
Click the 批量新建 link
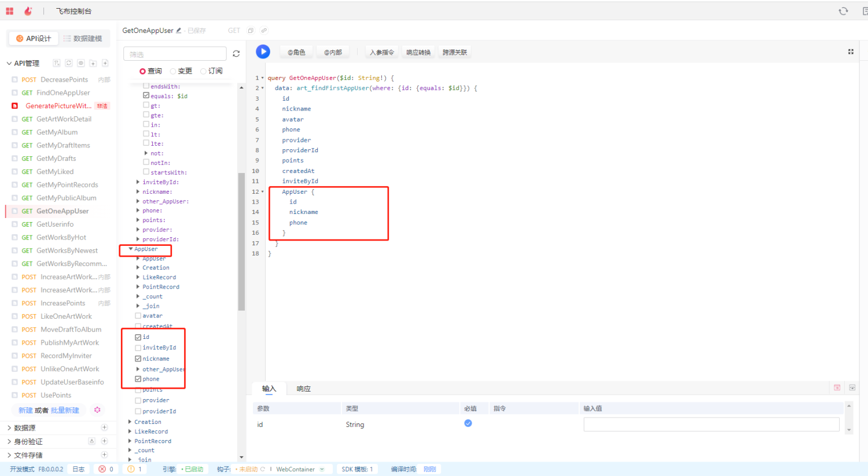coord(65,409)
